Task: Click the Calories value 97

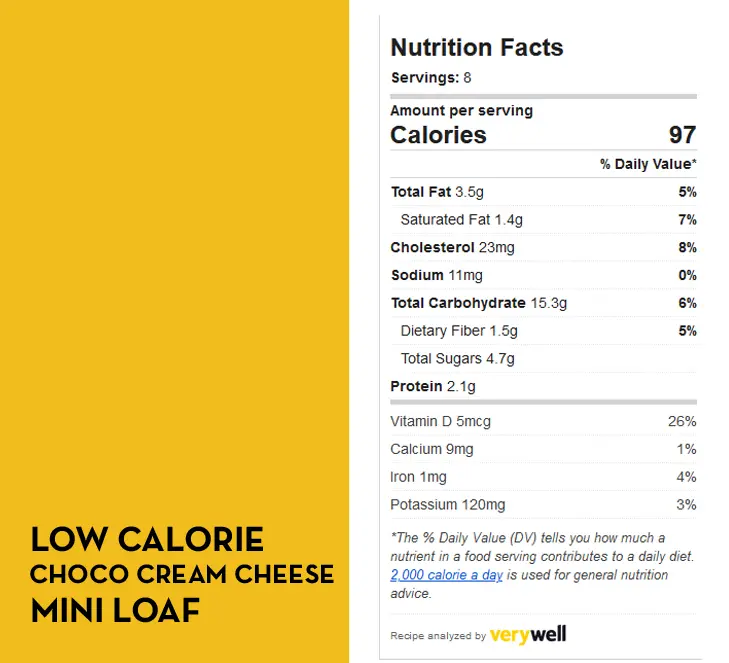Action: pos(682,135)
